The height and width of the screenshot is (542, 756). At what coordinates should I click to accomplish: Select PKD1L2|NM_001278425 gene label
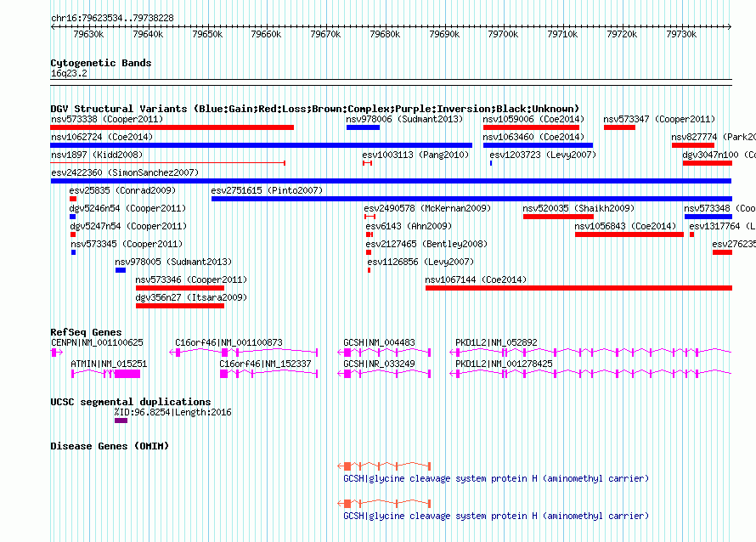[504, 364]
